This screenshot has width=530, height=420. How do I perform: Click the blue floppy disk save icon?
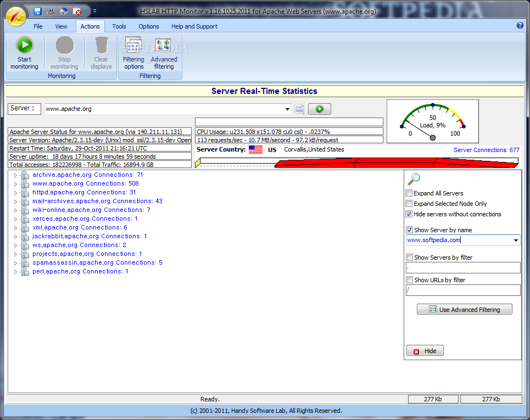click(x=37, y=11)
